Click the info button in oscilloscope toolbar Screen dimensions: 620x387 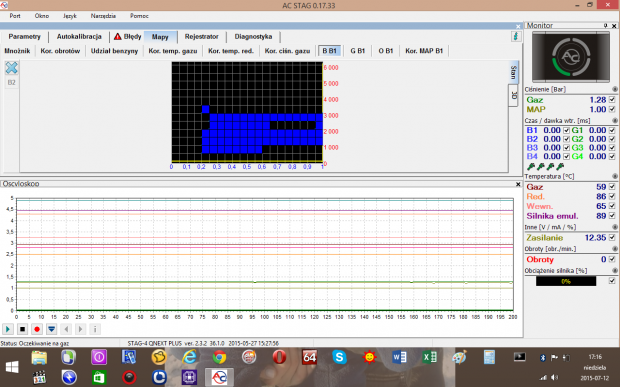95,329
